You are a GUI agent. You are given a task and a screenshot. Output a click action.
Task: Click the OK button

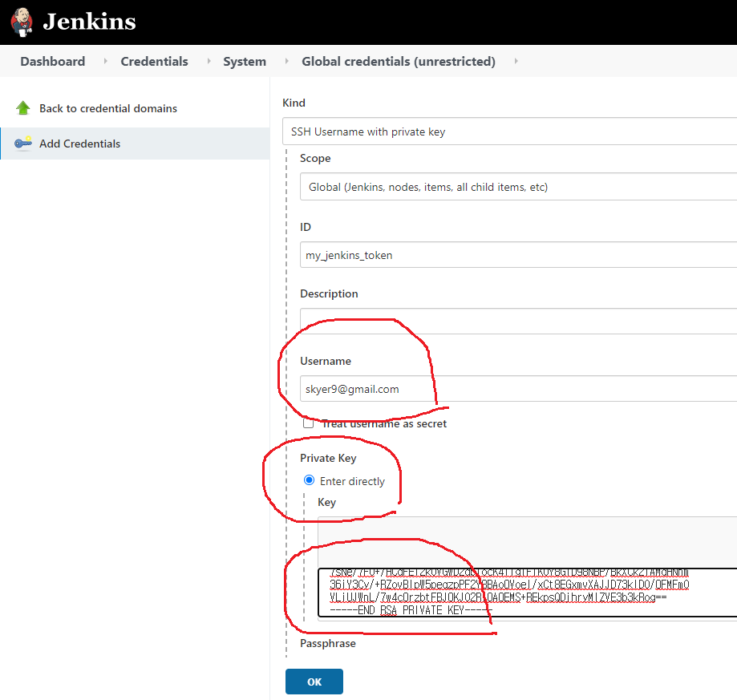click(314, 682)
